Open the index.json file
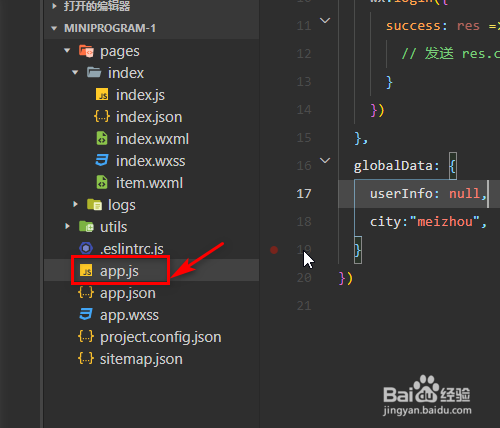This screenshot has height=428, width=500. pyautogui.click(x=149, y=117)
